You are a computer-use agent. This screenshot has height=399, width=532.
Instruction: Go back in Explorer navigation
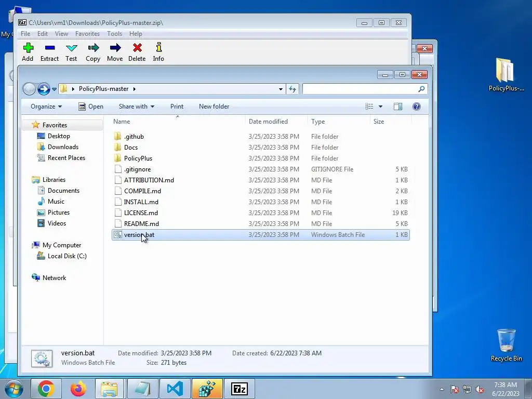[x=29, y=89]
